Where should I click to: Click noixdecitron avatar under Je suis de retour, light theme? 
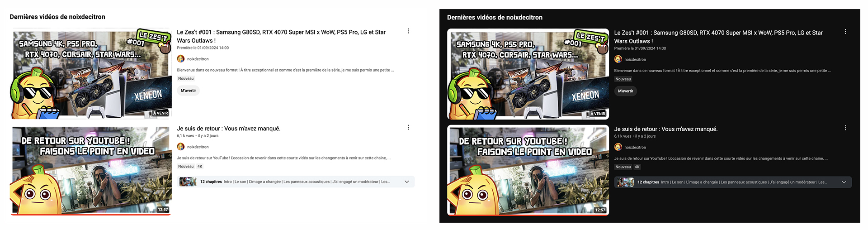pyautogui.click(x=181, y=147)
